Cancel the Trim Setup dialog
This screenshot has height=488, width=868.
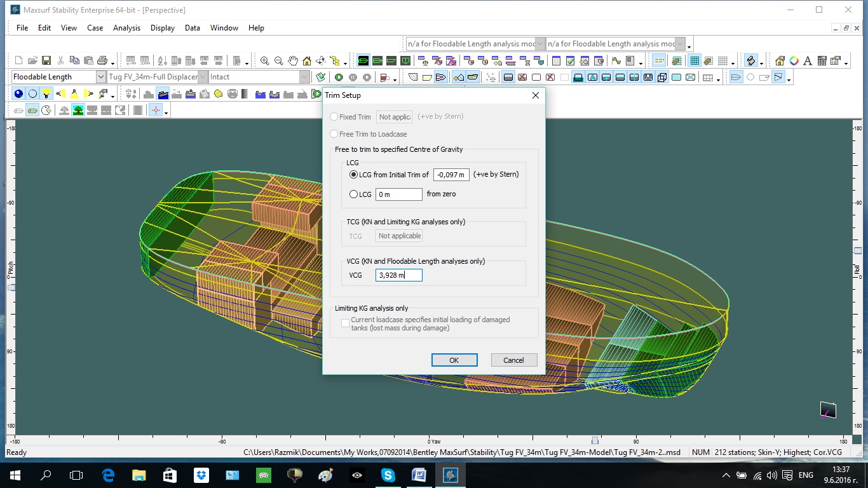(513, 360)
